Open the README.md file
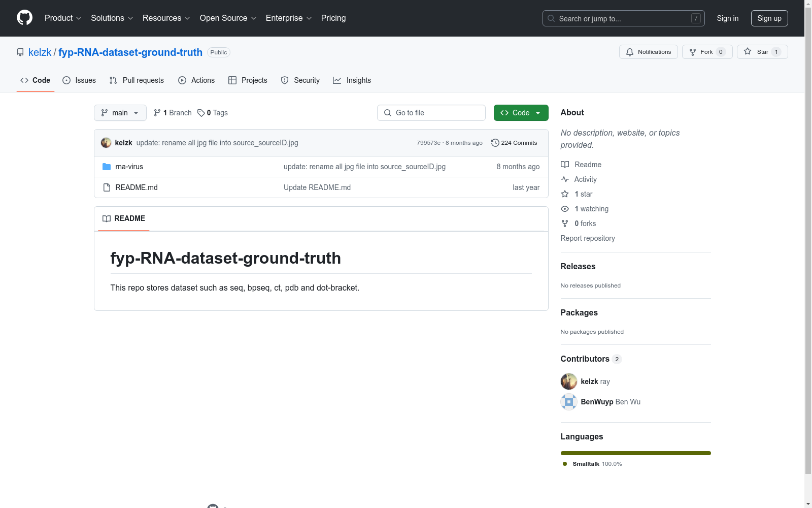Screen dimensions: 812x508 [137, 187]
